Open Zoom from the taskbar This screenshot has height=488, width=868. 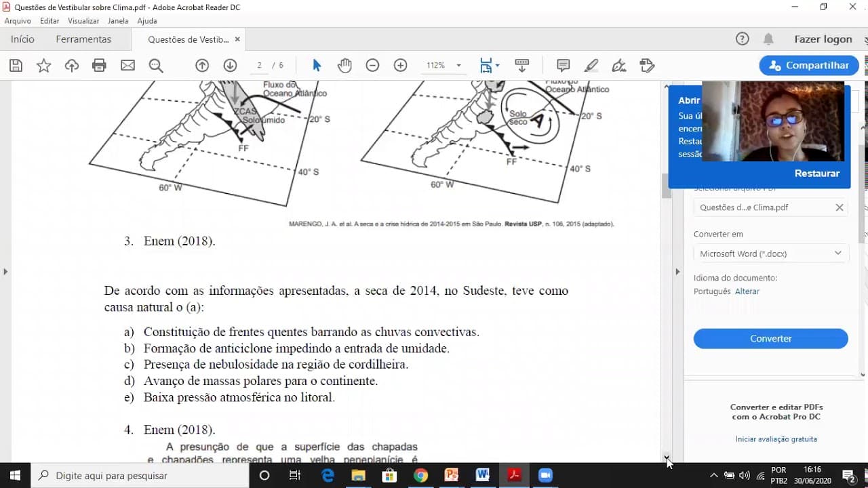coord(545,476)
